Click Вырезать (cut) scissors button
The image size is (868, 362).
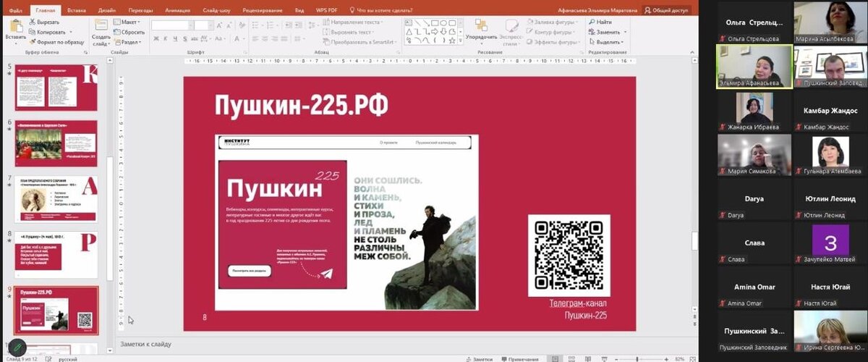point(43,22)
